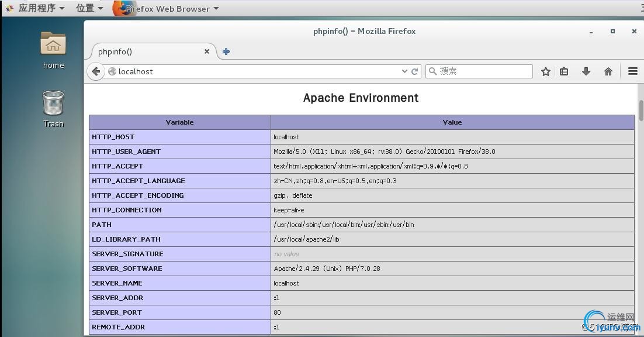
Task: Click the HTTP_CONNECTION cell
Action: (180, 210)
